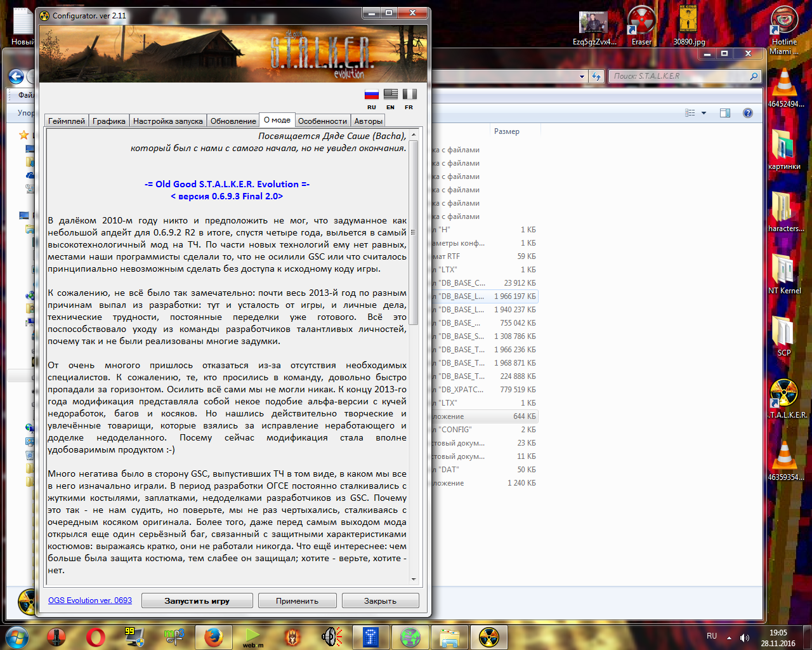
Task: Click the down arrow of the text scrollbar
Action: pos(414,579)
